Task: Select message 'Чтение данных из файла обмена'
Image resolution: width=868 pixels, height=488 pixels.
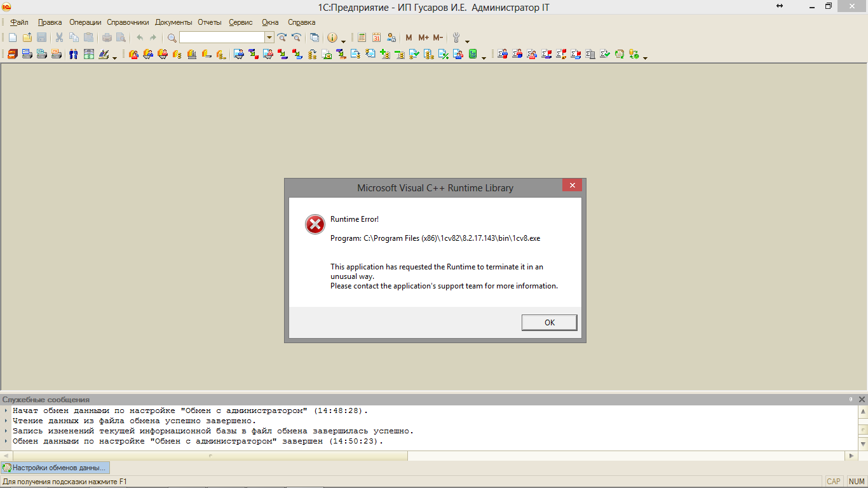Action: [135, 421]
